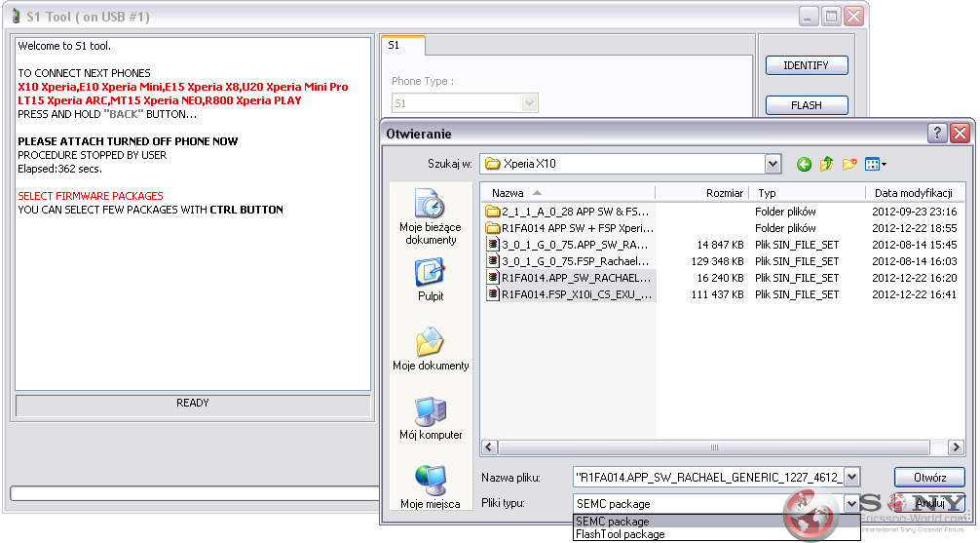
Task: Click the help question mark button in Otwieranie
Action: click(936, 133)
